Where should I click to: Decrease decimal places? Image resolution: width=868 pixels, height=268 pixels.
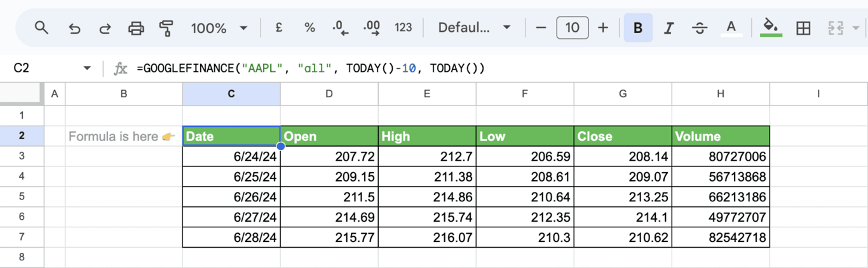pos(341,28)
